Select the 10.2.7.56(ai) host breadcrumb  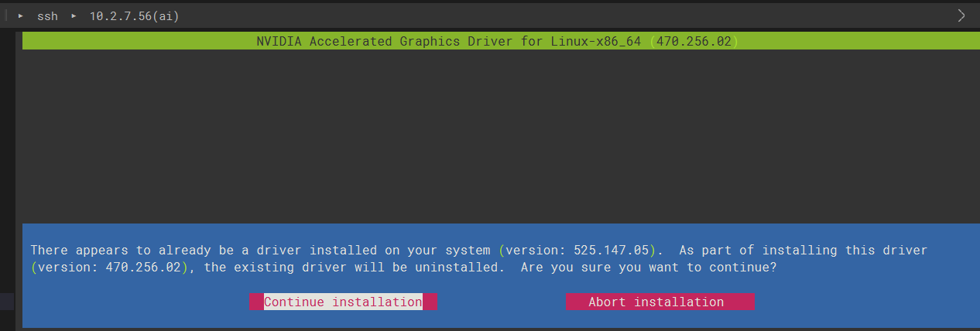(134, 15)
